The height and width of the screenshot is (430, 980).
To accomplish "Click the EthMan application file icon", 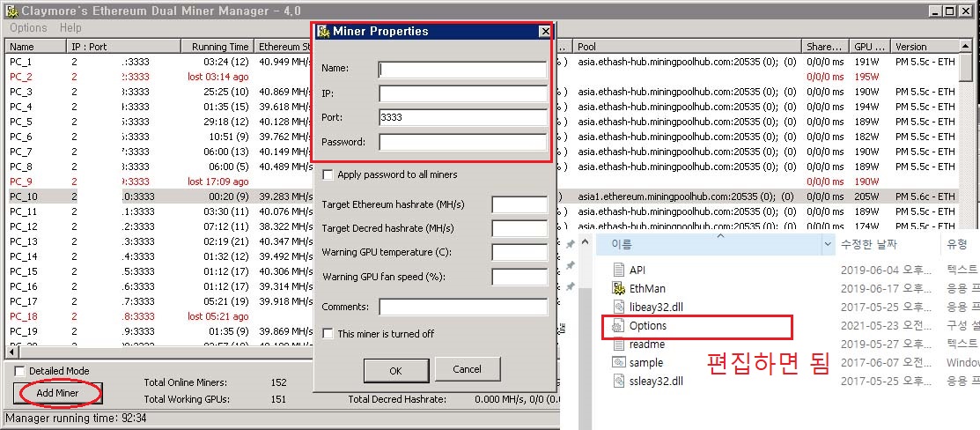I will click(x=619, y=288).
